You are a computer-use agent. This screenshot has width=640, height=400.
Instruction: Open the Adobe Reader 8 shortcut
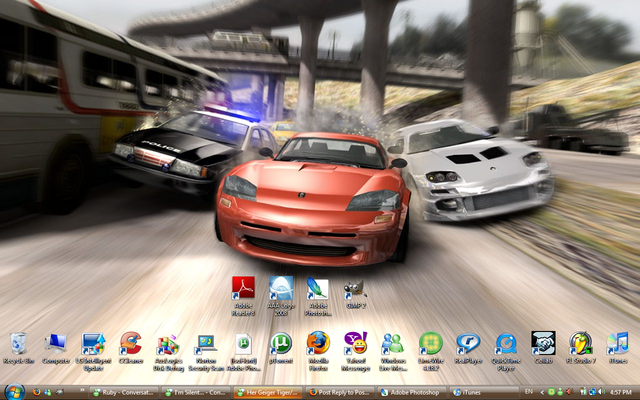[x=243, y=291]
